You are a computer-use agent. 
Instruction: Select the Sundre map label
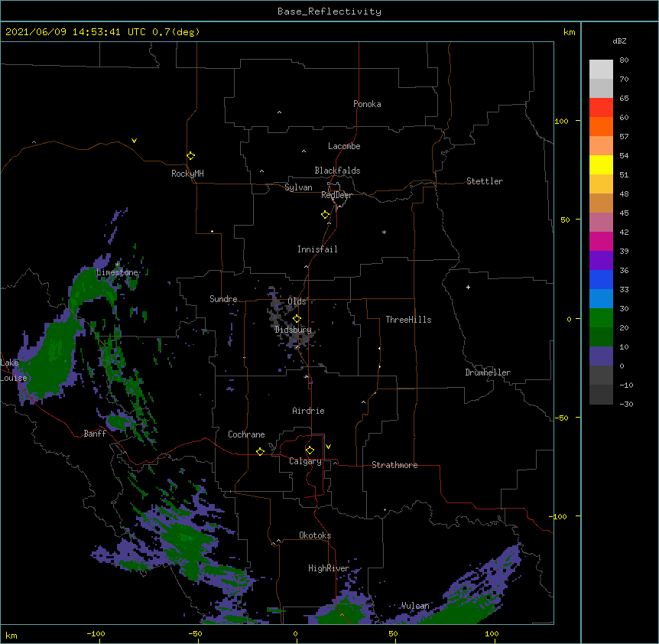click(223, 299)
